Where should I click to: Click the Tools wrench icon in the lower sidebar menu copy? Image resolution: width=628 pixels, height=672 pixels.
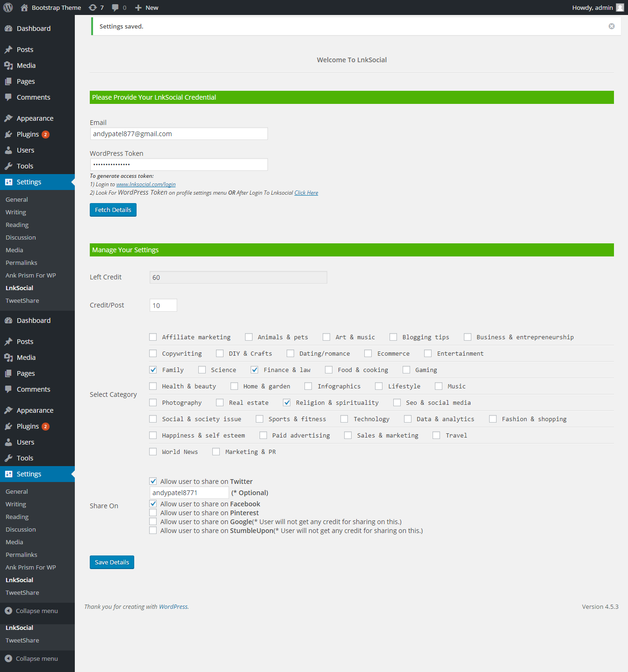pos(8,458)
